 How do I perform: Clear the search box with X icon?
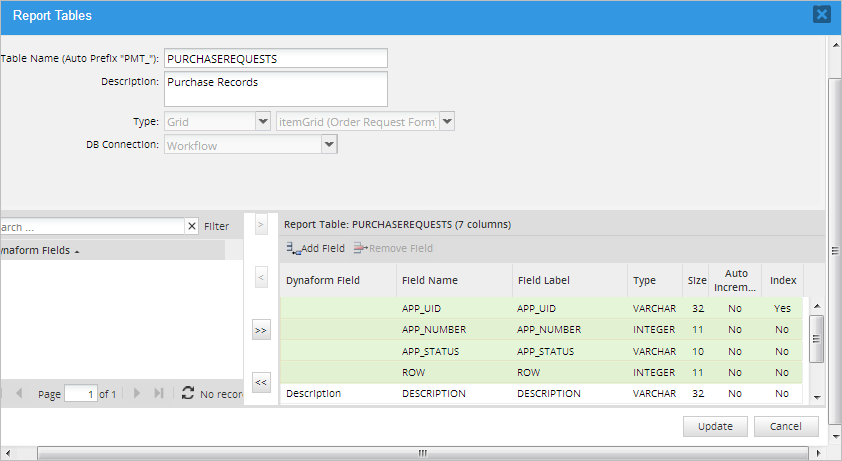pos(192,227)
